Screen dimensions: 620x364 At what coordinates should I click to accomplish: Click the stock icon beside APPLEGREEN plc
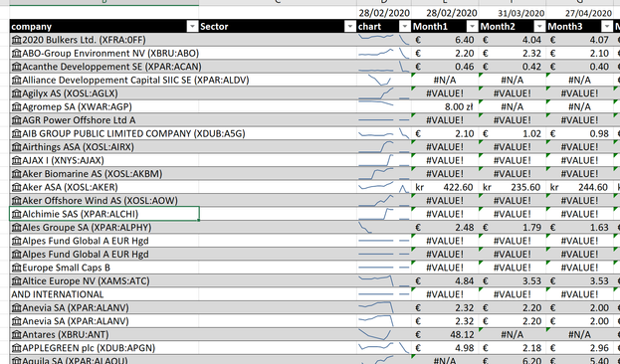(16, 348)
